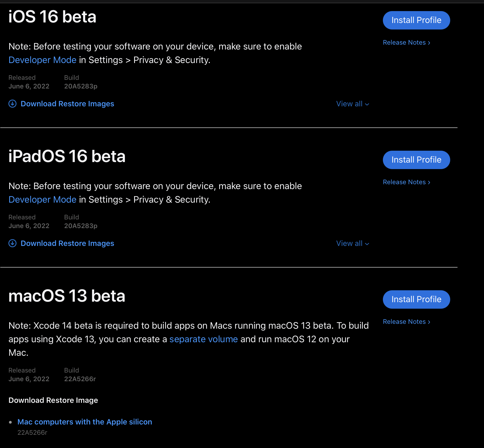484x448 pixels.
Task: Click Download Restore Images for iPadOS 16
Action: click(x=67, y=243)
